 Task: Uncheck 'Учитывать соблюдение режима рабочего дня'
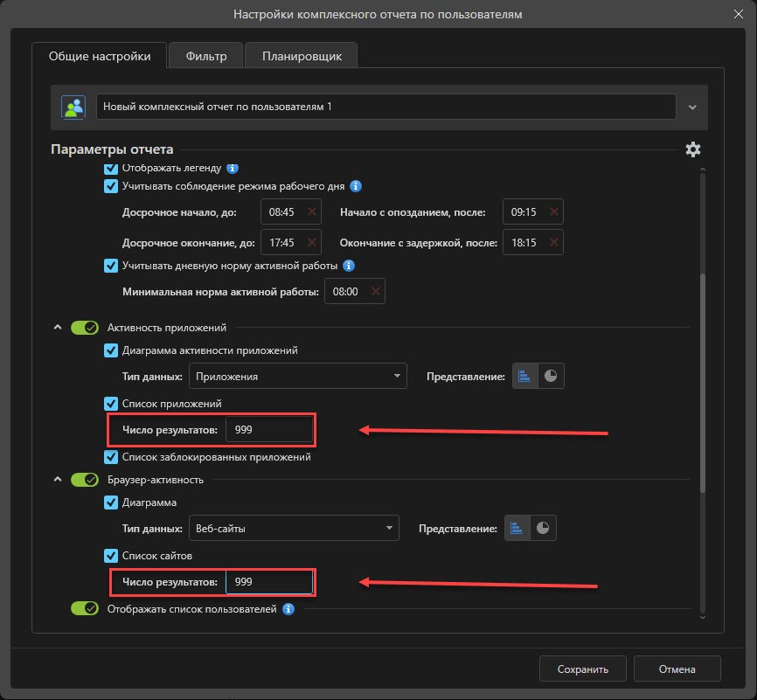[111, 186]
